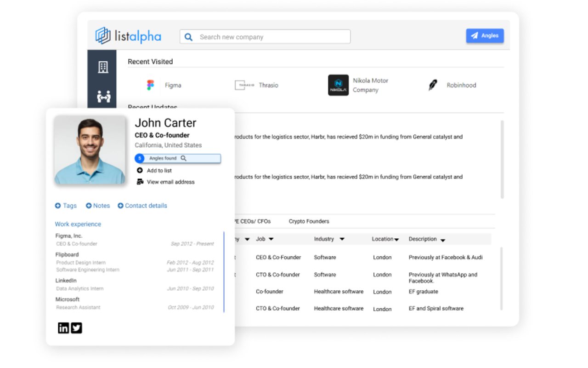Open John Carter's Contact details
Screen dimensions: 588x368
click(x=142, y=206)
